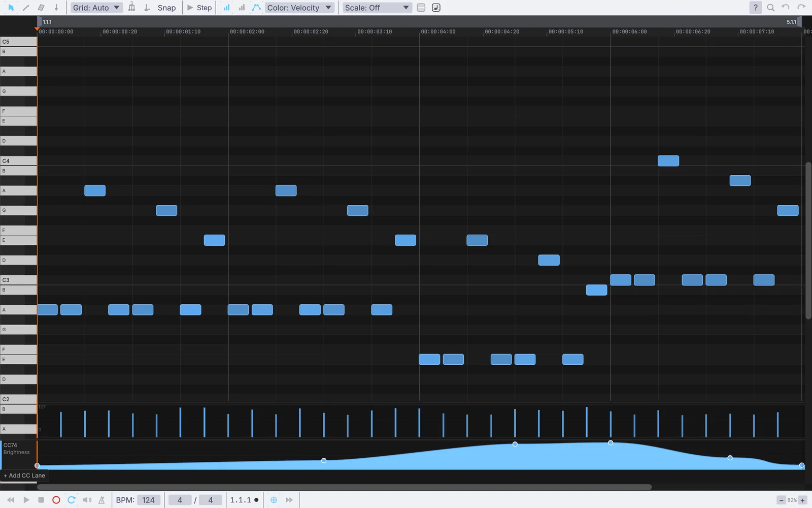Click ruler at 00:00:02:00
Screen dimensions: 812x508
tap(247, 31)
